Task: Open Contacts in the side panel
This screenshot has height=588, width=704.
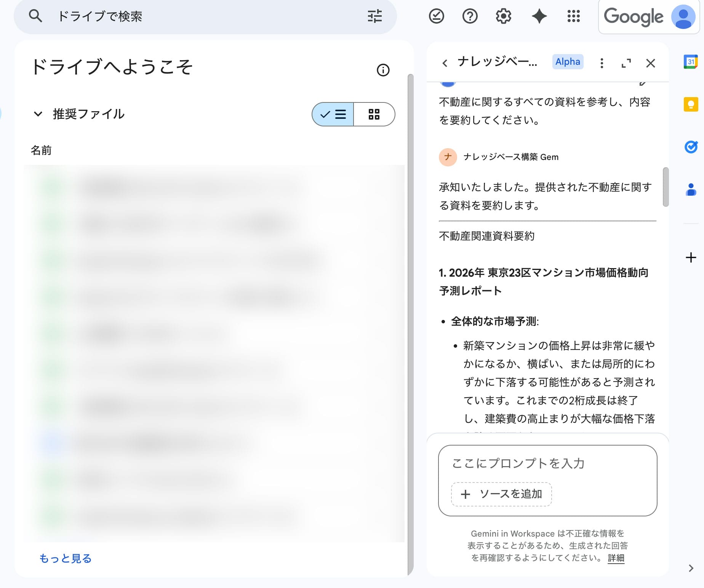Action: point(690,189)
